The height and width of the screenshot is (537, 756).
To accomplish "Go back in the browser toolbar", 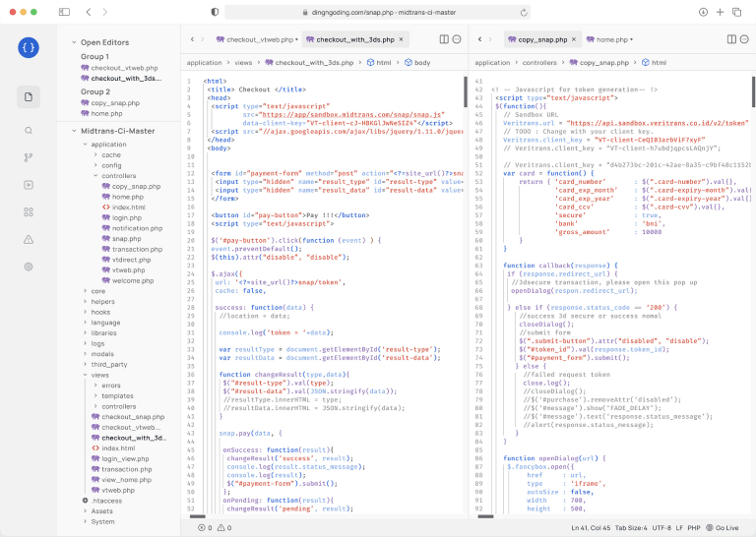I will pyautogui.click(x=89, y=12).
